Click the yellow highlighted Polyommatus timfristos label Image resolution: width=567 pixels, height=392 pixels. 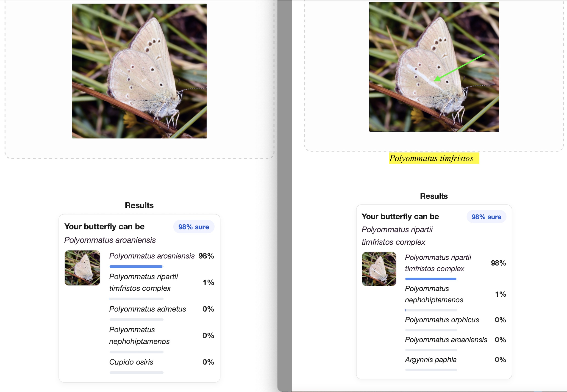(x=434, y=158)
